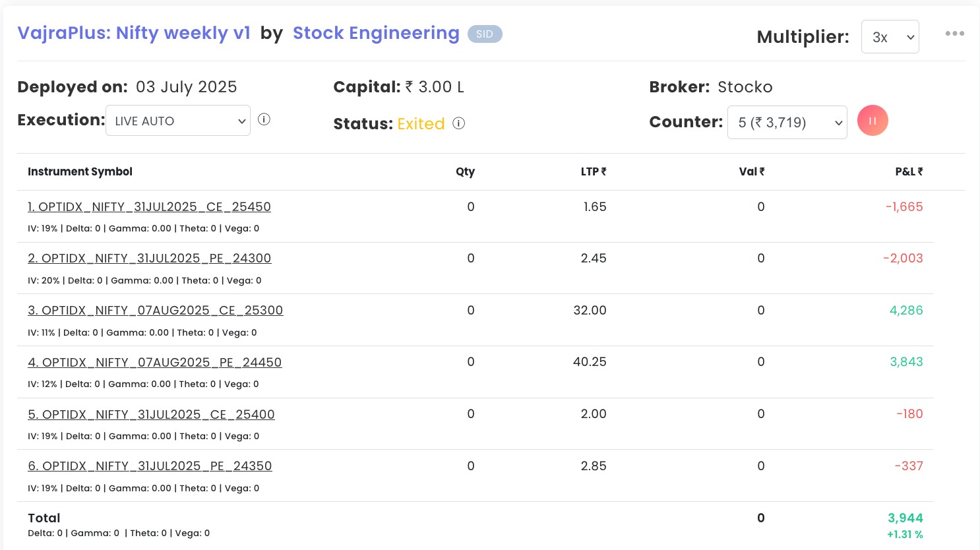
Task: Click the P&L column header
Action: 909,172
